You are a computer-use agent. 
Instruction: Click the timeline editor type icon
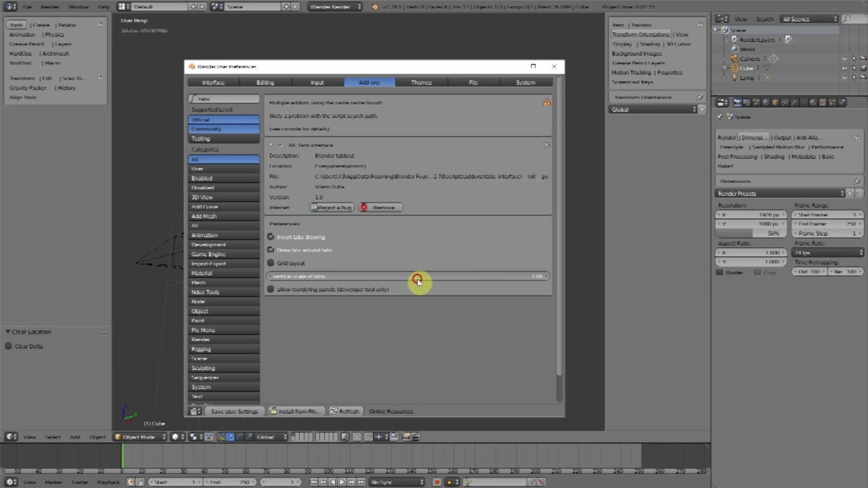(x=10, y=482)
